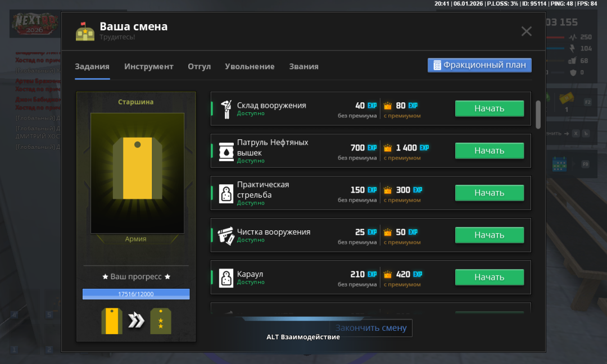Click the Патруль Нефтяных вышек oil icon

[226, 151]
